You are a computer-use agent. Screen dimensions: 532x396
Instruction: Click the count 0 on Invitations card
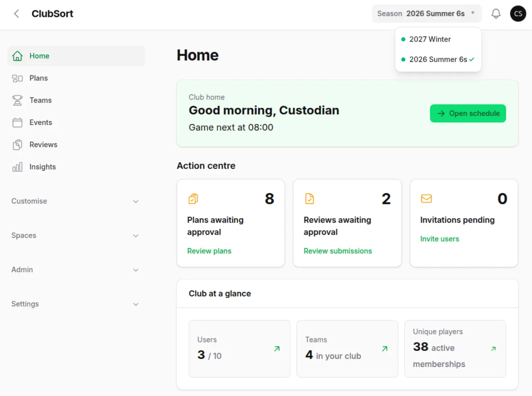coord(502,199)
